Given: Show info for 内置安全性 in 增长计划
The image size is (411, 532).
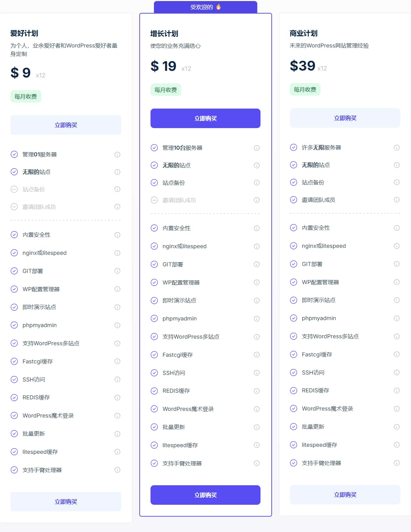Looking at the screenshot, I should pos(257,228).
